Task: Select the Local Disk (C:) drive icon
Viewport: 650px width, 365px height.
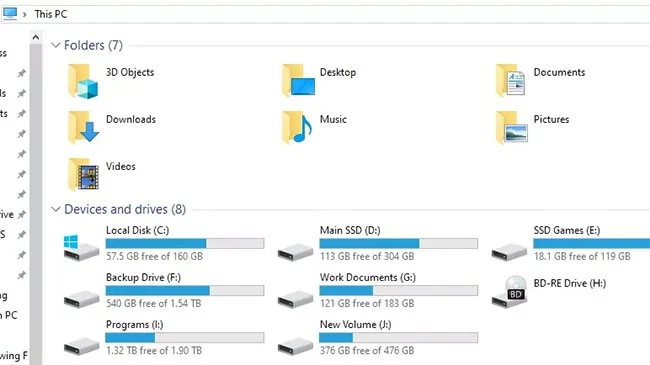Action: (81, 248)
